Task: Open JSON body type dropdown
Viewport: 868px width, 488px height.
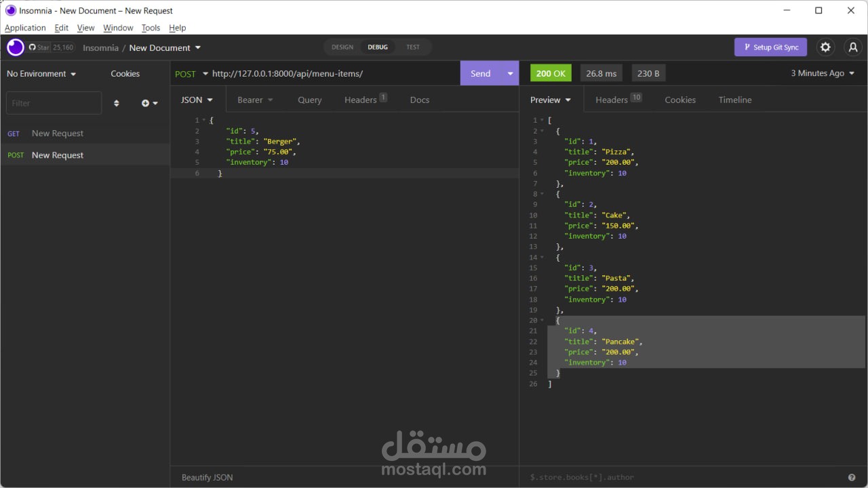Action: [x=197, y=100]
